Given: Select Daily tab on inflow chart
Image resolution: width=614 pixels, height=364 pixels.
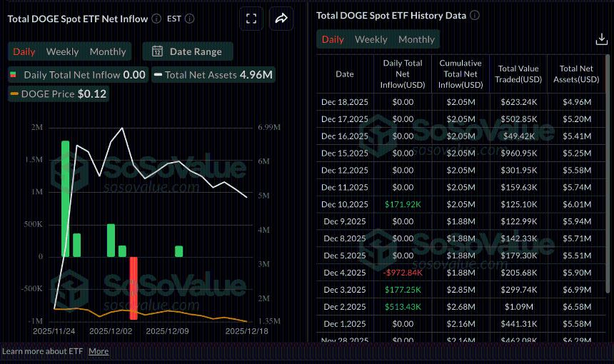Looking at the screenshot, I should (x=24, y=51).
